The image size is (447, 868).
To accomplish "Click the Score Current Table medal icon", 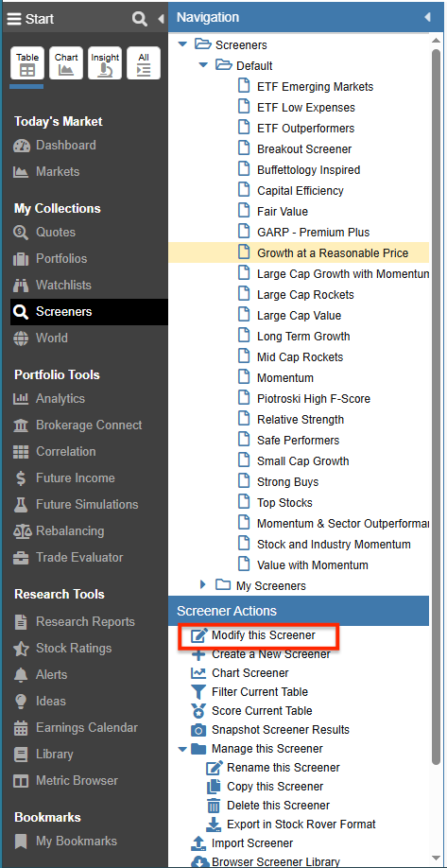I will 198,711.
